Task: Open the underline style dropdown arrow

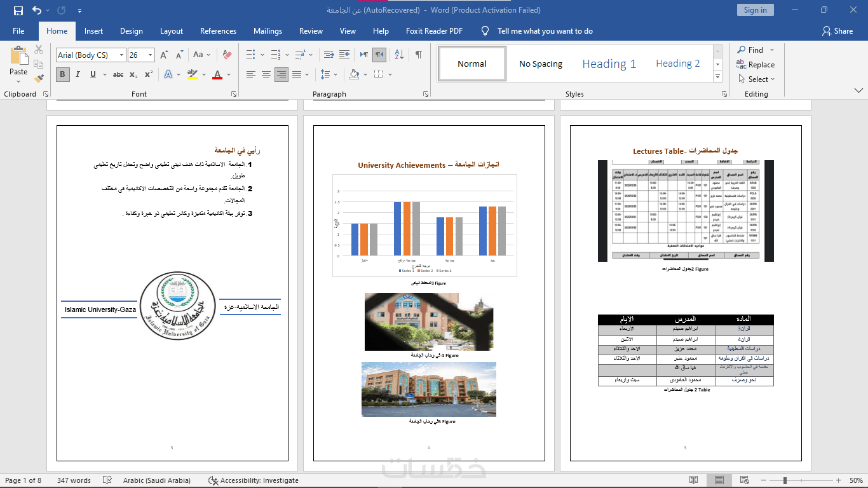Action: tap(104, 74)
